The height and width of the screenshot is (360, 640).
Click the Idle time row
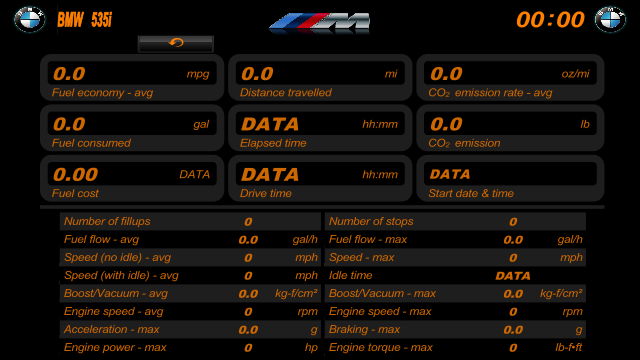(x=455, y=276)
